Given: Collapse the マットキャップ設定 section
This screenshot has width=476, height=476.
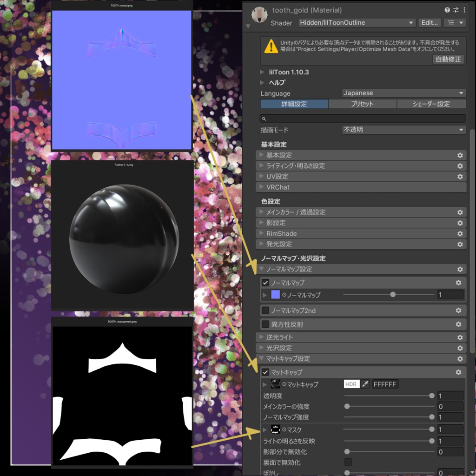Looking at the screenshot, I should tap(261, 358).
